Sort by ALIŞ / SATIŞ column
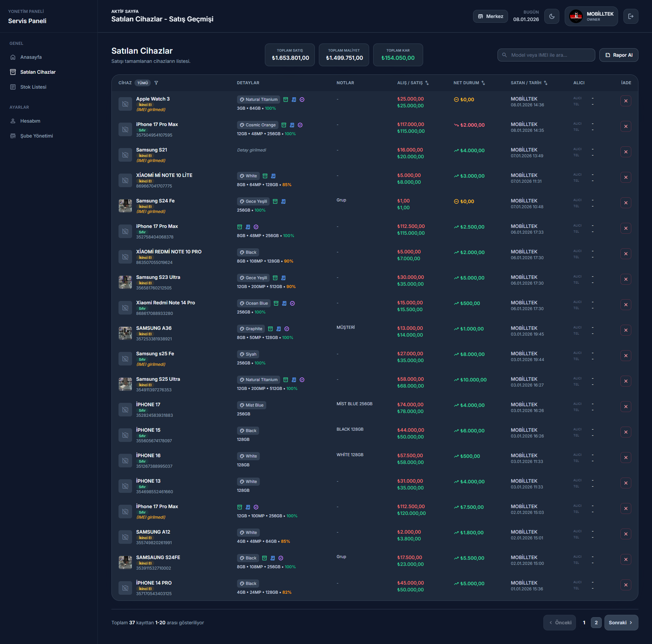 (413, 83)
